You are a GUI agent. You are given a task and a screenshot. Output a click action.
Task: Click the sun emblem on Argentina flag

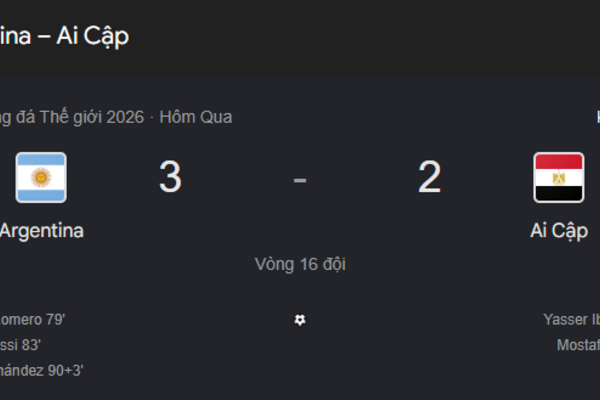pos(41,177)
